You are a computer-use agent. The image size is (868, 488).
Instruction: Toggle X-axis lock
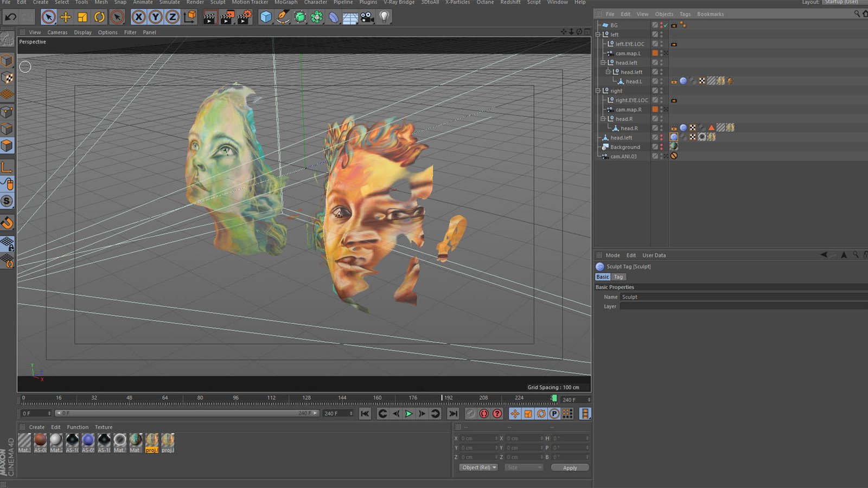(139, 17)
